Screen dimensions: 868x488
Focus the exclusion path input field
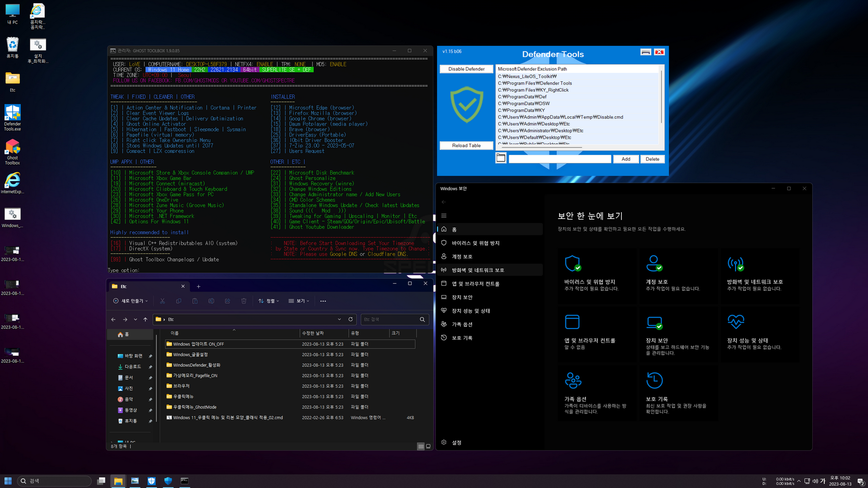click(560, 159)
